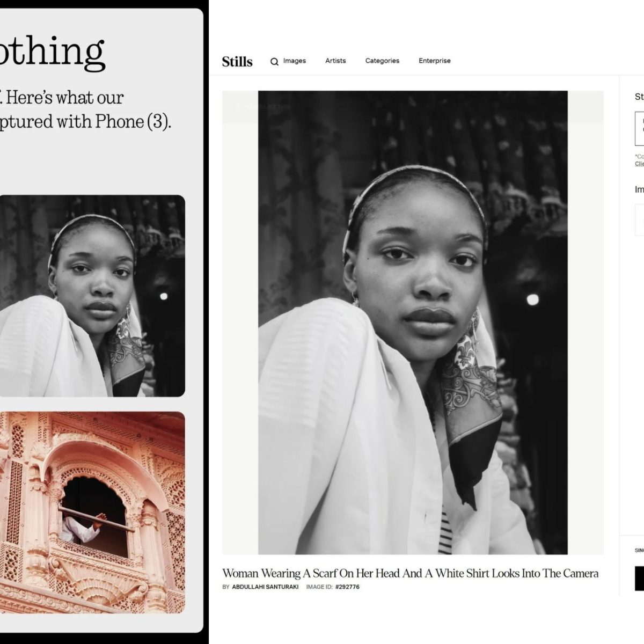This screenshot has width=644, height=644.
Task: Open the Artists page
Action: tap(335, 61)
